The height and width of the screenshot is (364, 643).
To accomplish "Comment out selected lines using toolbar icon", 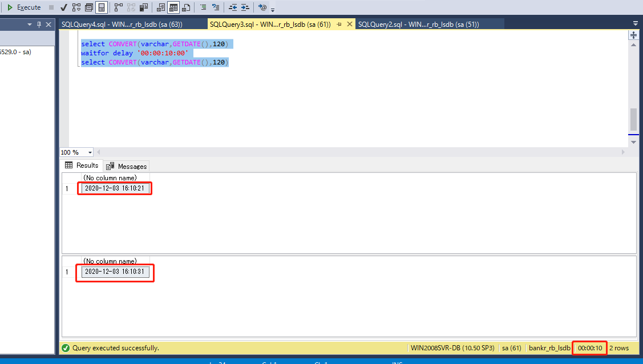I will coord(204,7).
